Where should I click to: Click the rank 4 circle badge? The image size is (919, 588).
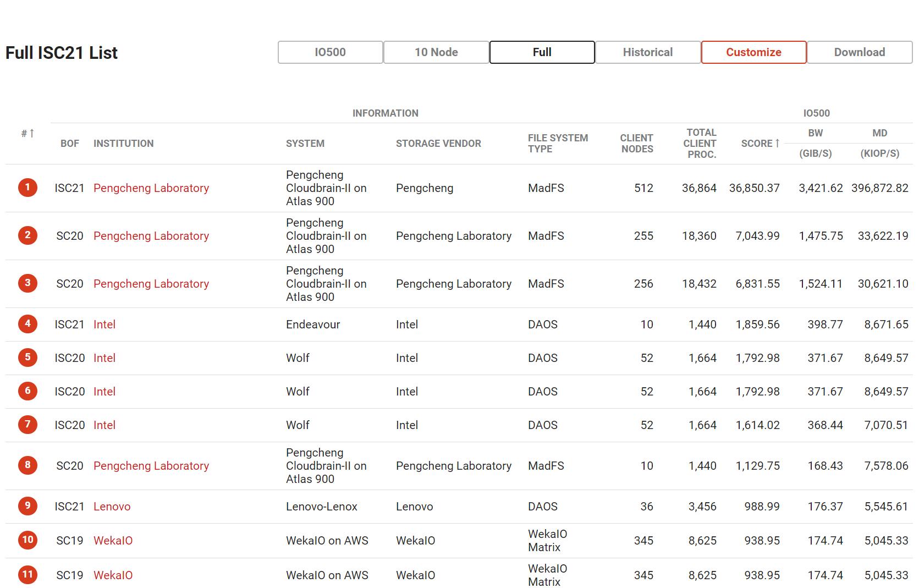point(27,324)
